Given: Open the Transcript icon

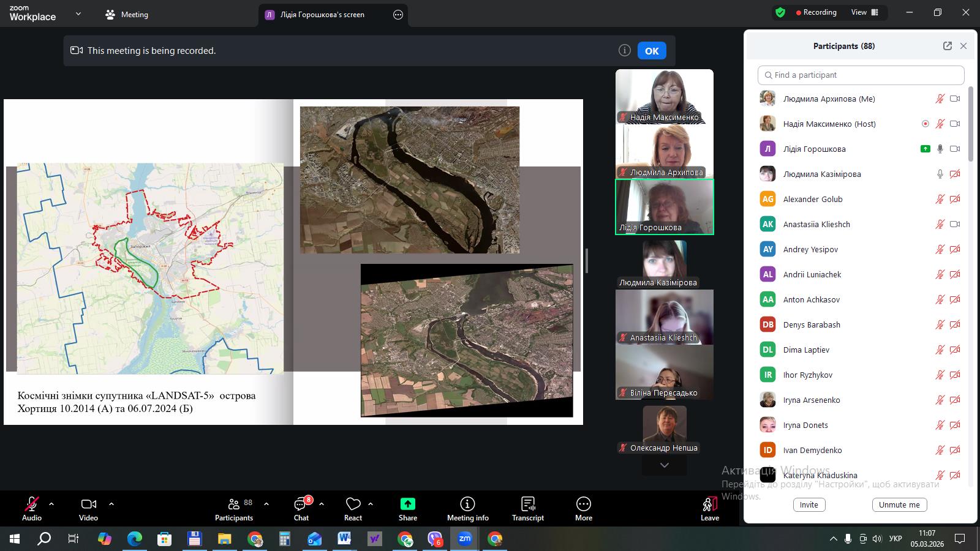Looking at the screenshot, I should point(527,504).
